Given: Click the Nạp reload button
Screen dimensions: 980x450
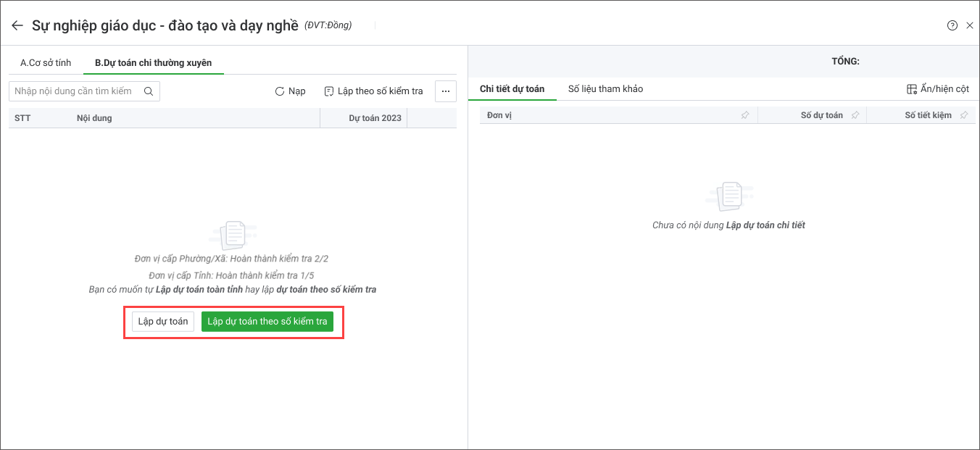Looking at the screenshot, I should [x=290, y=91].
